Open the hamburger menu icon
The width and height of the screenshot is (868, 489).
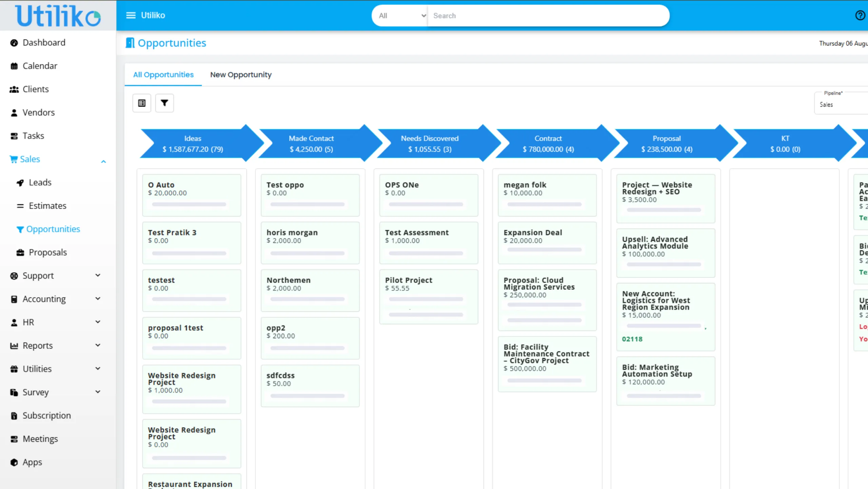(x=131, y=15)
